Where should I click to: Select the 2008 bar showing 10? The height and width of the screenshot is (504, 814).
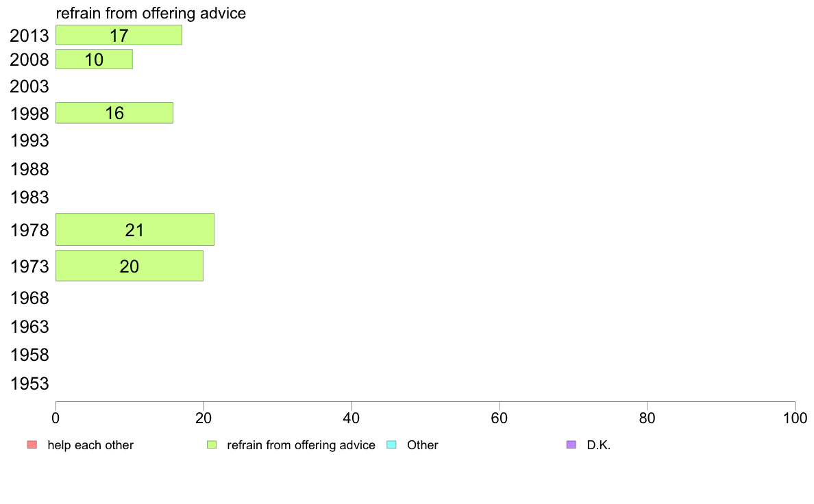pos(94,59)
